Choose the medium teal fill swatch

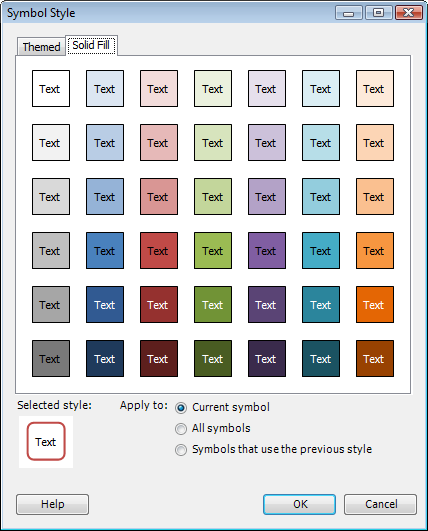(321, 250)
